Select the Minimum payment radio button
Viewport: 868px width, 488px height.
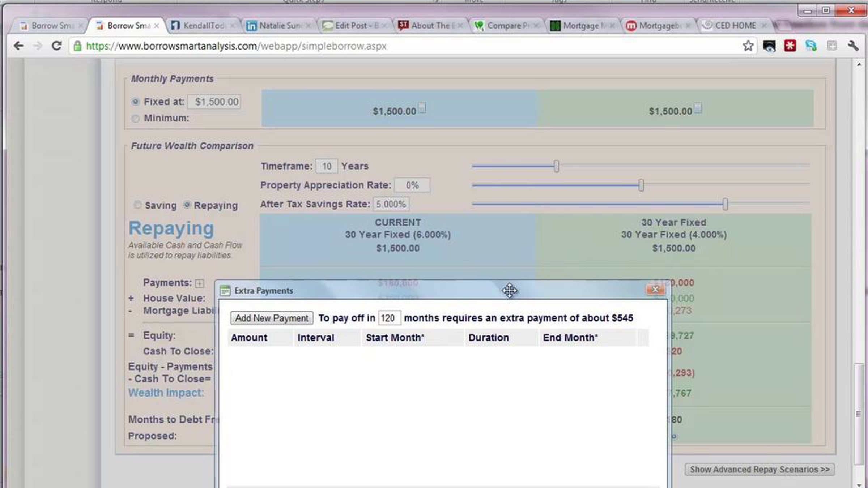136,119
